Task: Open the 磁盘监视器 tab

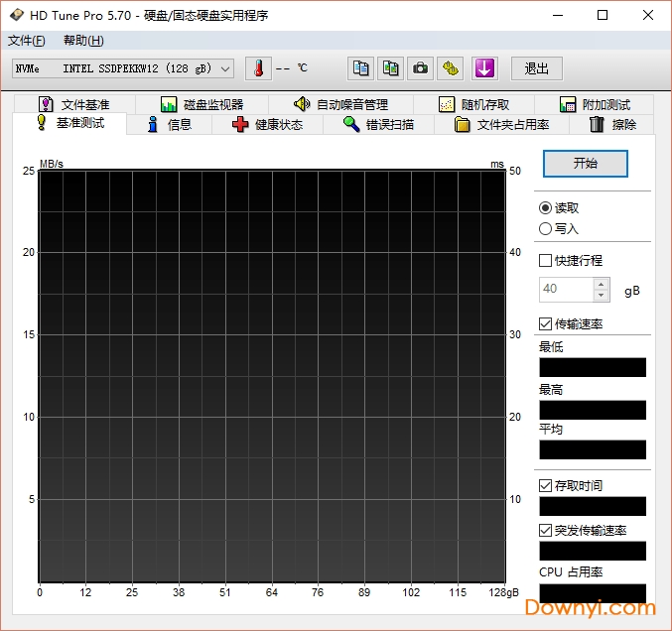Action: click(x=202, y=104)
